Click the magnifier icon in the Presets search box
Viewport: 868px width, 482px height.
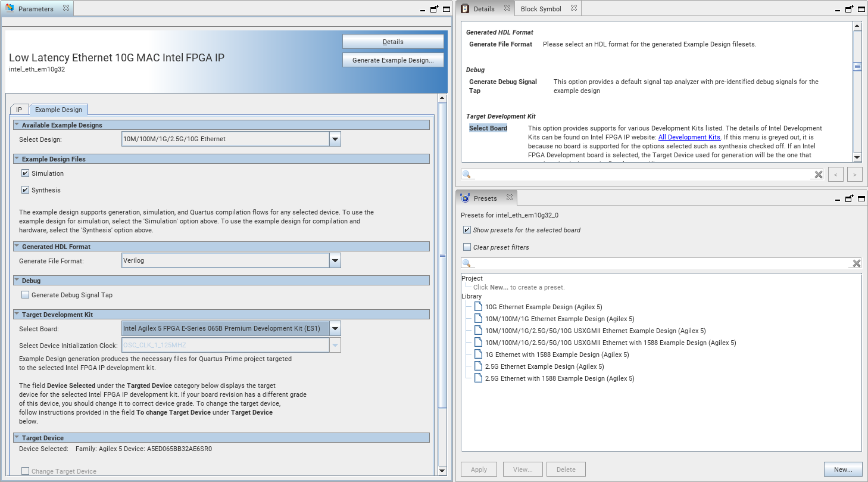coord(467,263)
